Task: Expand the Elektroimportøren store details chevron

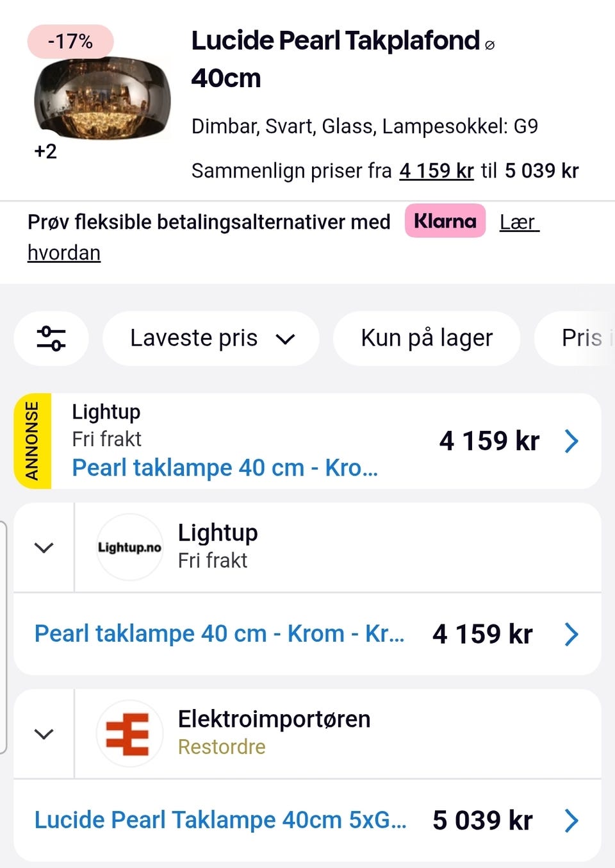Action: click(44, 734)
